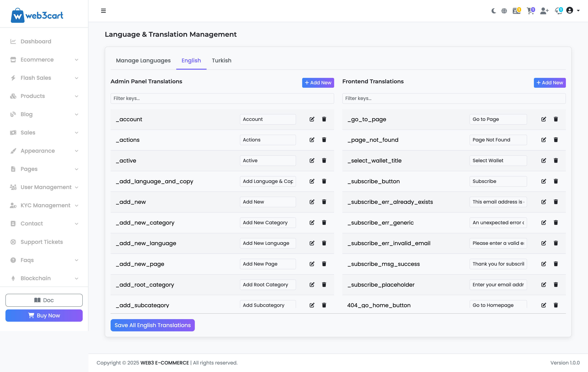Open the support headset notifications icon
The height and width of the screenshot is (372, 588).
click(x=558, y=11)
